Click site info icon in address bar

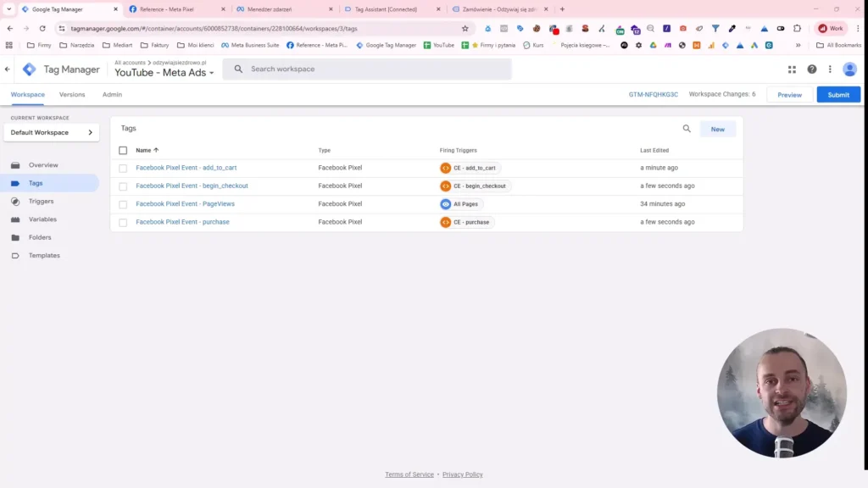click(61, 28)
